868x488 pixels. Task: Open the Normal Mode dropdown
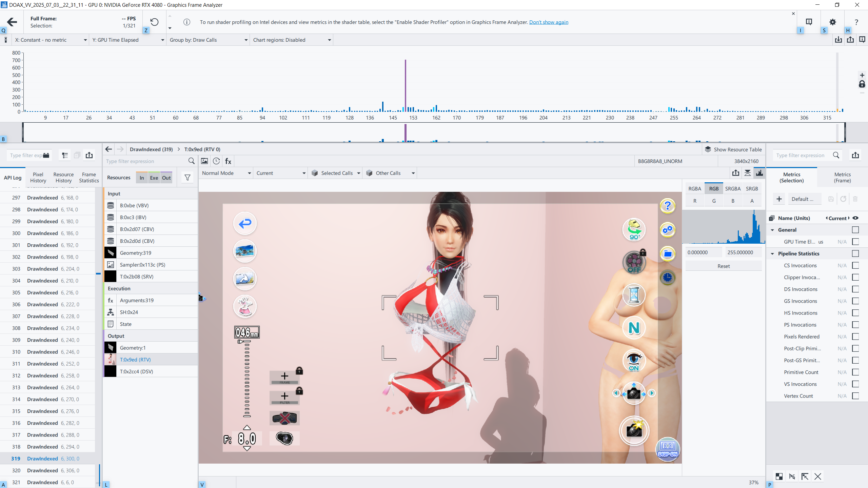tap(226, 173)
